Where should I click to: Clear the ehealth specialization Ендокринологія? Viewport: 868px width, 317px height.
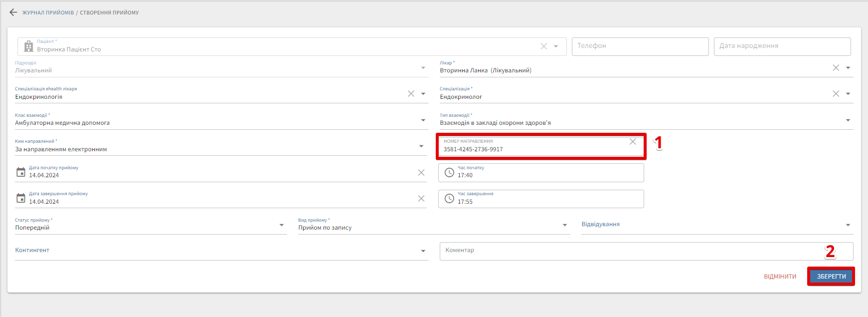pos(411,94)
